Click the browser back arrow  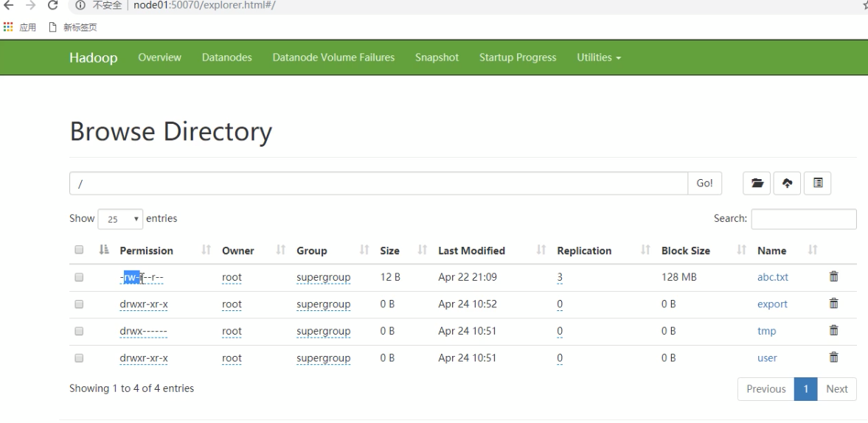coord(8,6)
